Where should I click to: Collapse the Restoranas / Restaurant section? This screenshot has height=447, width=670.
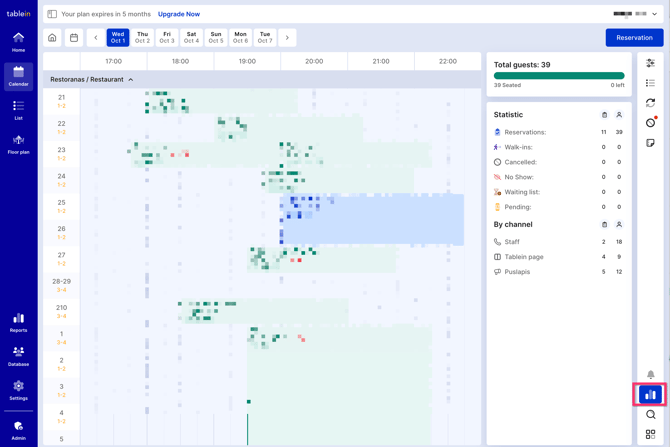(x=130, y=80)
